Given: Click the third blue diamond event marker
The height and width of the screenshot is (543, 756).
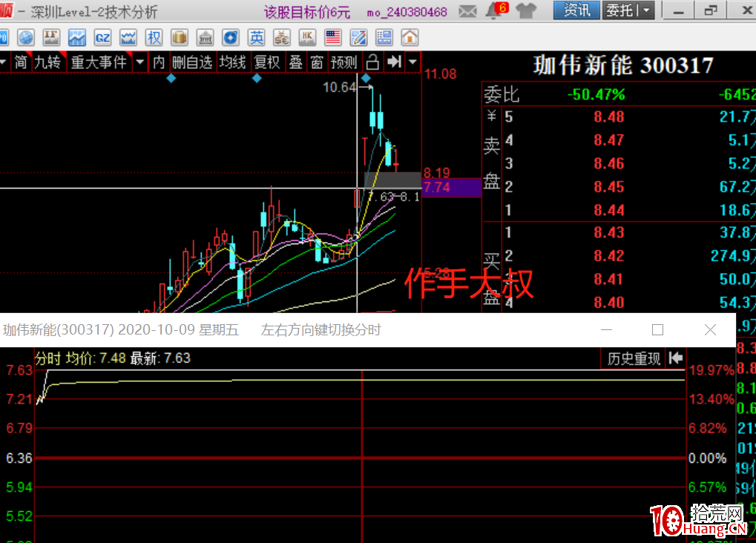Looking at the screenshot, I should (366, 78).
